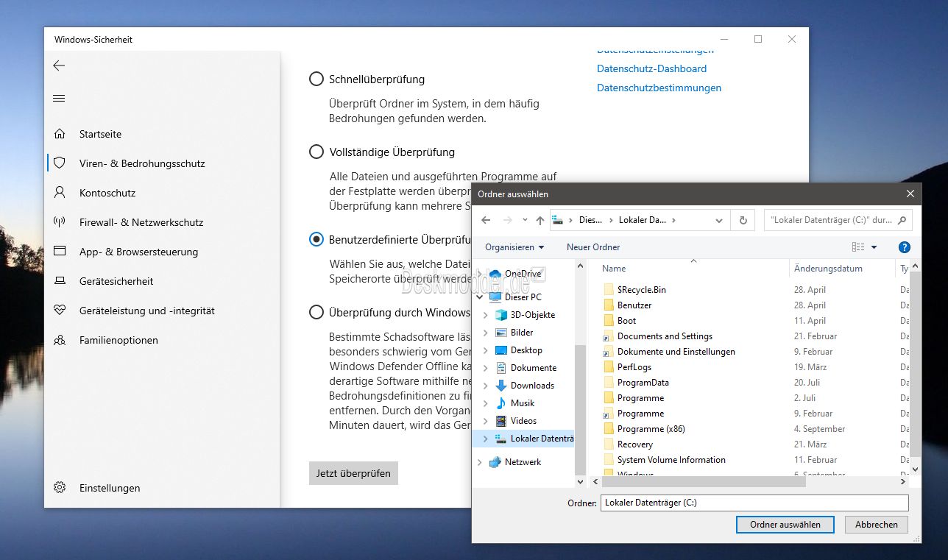Click the Abbrechen button

pyautogui.click(x=877, y=525)
